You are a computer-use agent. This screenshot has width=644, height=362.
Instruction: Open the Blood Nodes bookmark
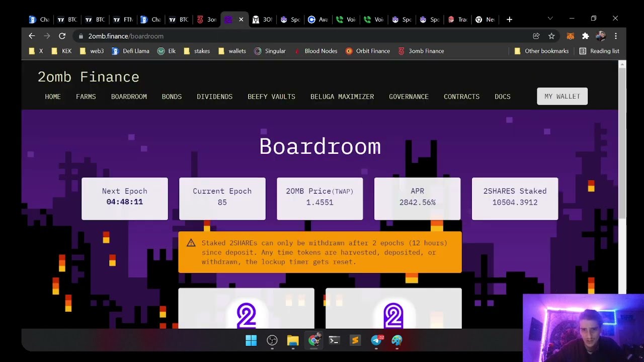(315, 51)
